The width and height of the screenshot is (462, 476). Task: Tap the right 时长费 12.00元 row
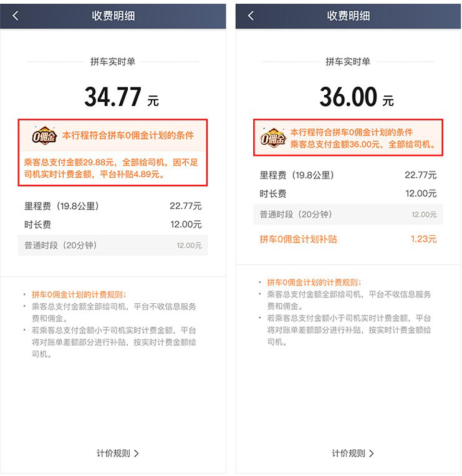pyautogui.click(x=348, y=193)
